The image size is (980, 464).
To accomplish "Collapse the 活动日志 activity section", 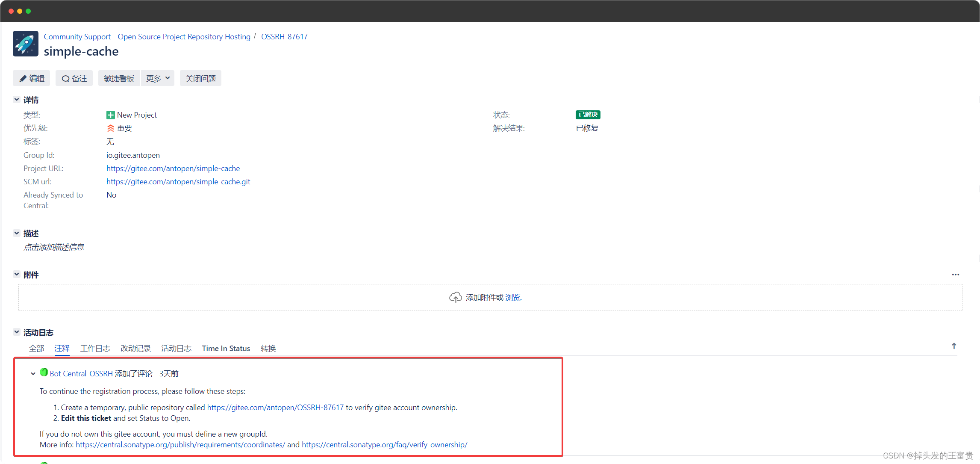I will pyautogui.click(x=17, y=332).
